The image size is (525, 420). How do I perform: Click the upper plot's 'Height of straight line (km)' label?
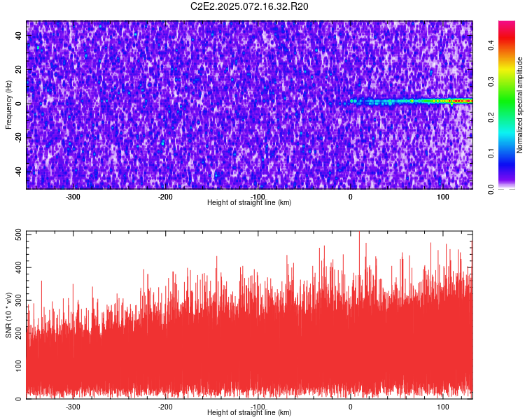pyautogui.click(x=249, y=202)
